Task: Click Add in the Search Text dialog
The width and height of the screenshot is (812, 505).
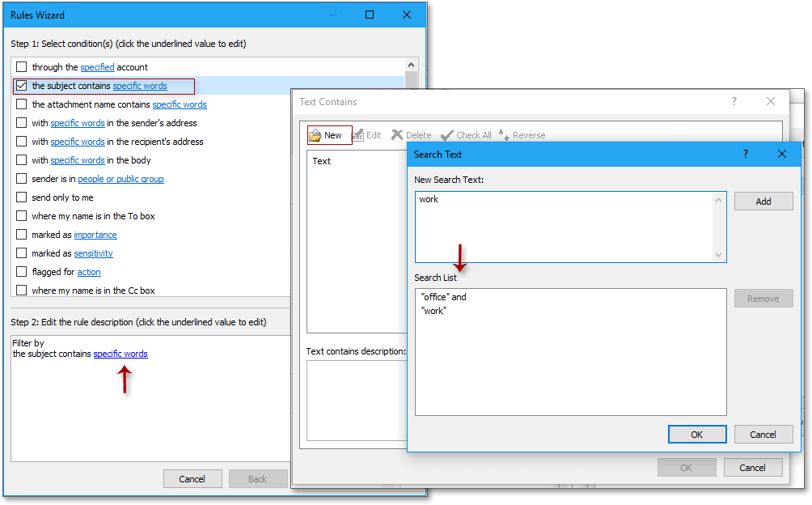Action: tap(763, 201)
